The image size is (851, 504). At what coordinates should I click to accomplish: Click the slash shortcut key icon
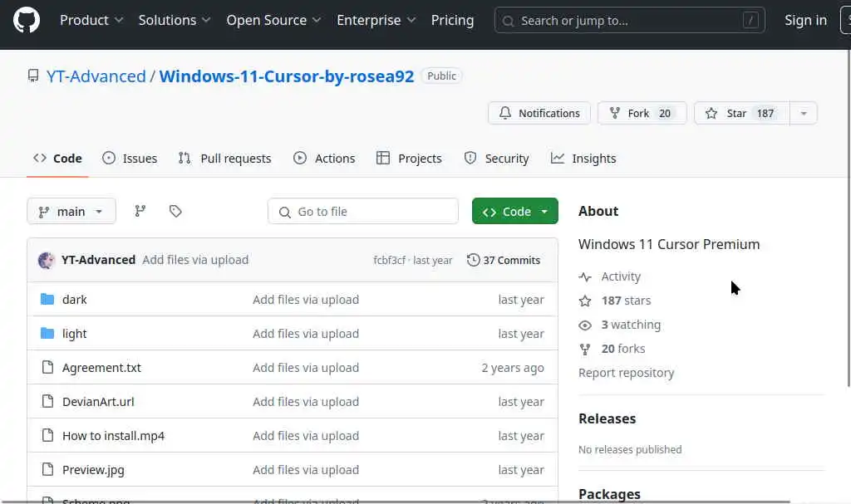coord(750,21)
